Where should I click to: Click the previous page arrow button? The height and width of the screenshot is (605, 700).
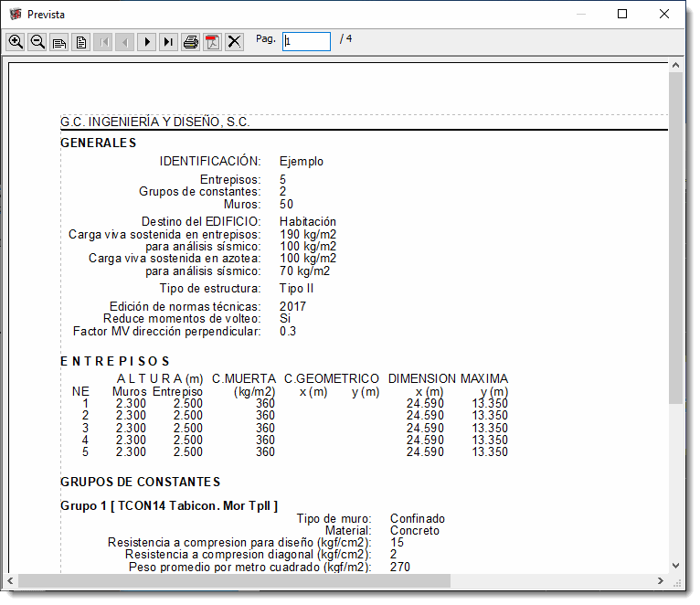tap(124, 42)
